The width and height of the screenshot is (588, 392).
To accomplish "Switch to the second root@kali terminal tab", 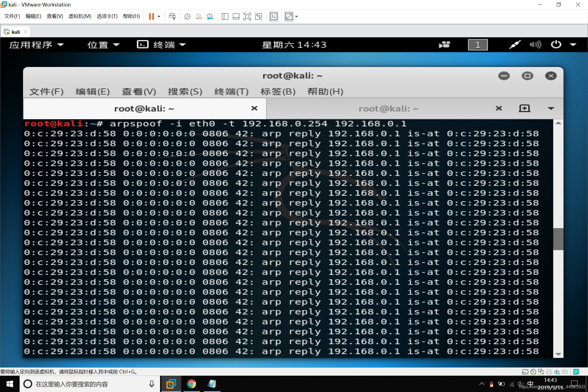I will tap(389, 109).
